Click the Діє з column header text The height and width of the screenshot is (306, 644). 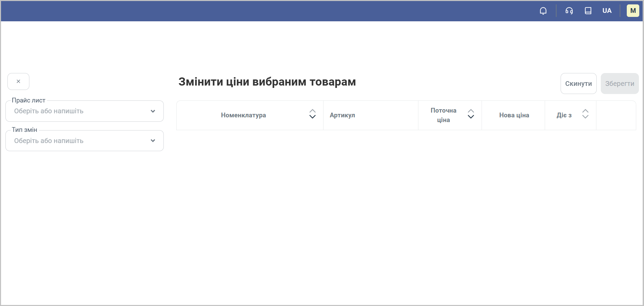coord(564,115)
